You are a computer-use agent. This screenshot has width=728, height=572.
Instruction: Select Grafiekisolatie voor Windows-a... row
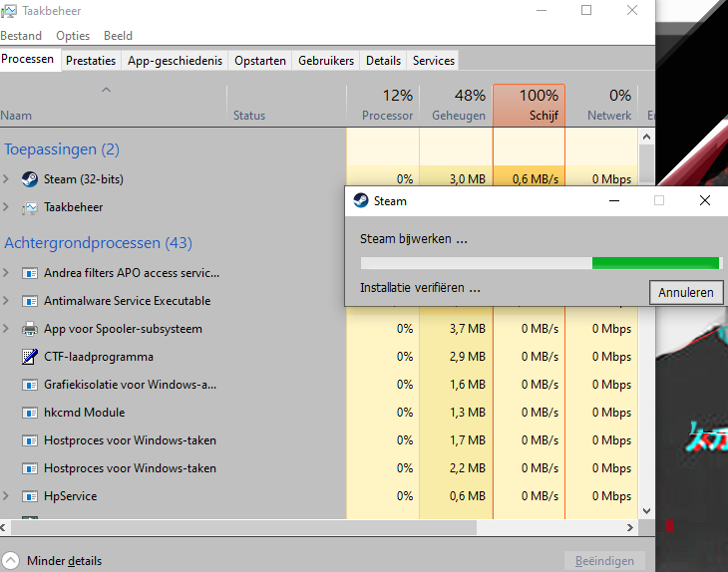click(130, 385)
